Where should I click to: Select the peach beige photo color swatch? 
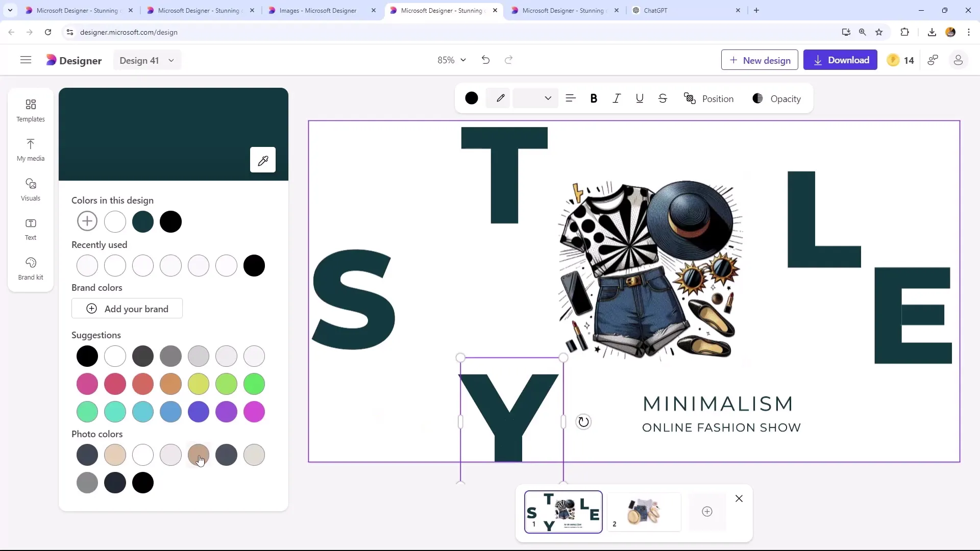[115, 455]
